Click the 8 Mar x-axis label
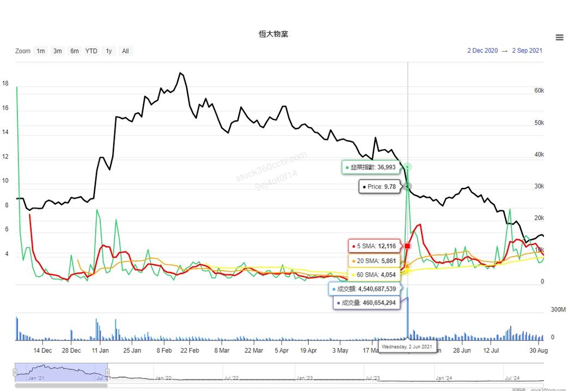 222,351
